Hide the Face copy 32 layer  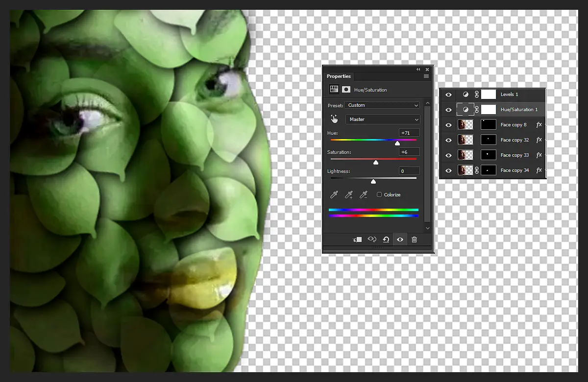pyautogui.click(x=448, y=140)
